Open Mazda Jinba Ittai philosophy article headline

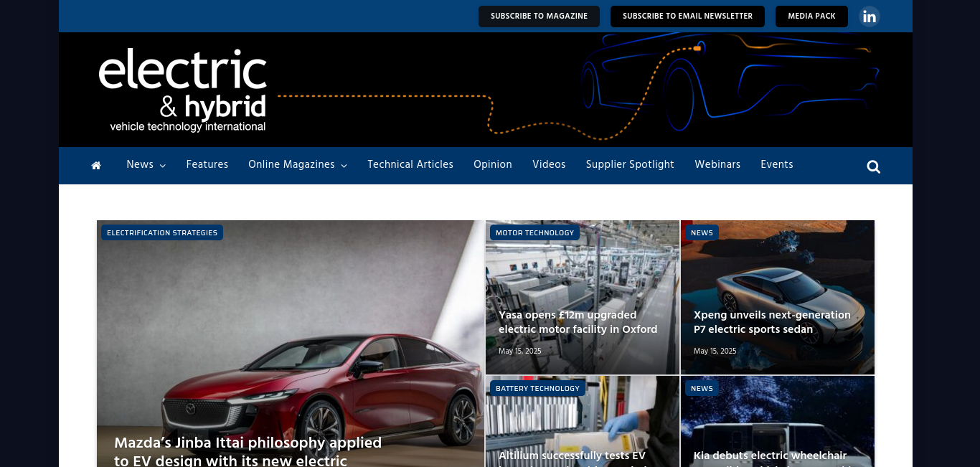(248, 451)
